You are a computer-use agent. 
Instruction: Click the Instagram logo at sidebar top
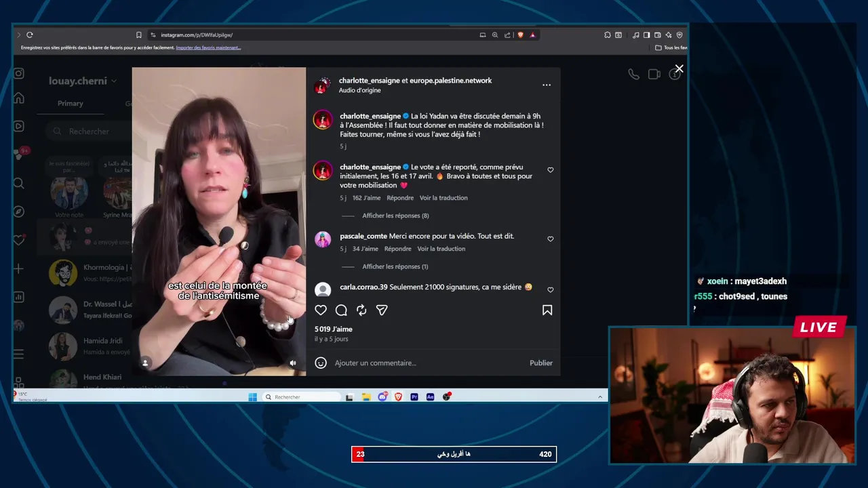click(x=19, y=73)
